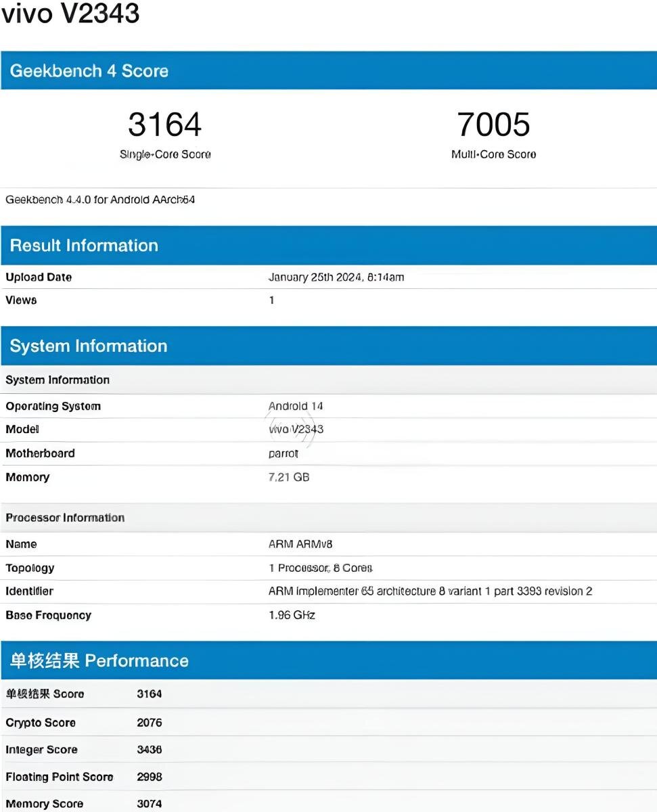The height and width of the screenshot is (812, 657).
Task: Select the parrot motherboard value
Action: point(284,453)
